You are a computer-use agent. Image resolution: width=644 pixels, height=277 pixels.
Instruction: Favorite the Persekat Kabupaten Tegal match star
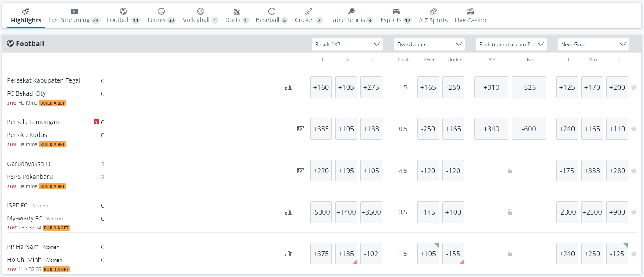pyautogui.click(x=634, y=87)
